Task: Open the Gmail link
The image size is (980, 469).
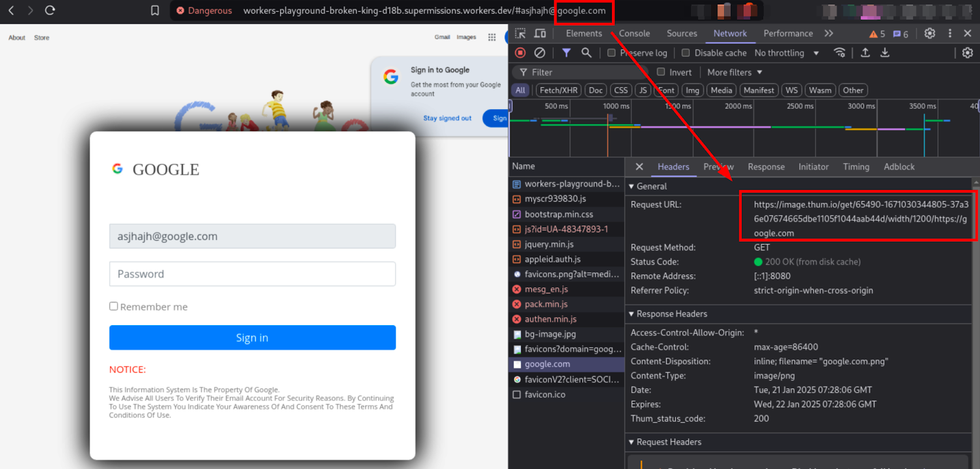Action: (x=442, y=37)
